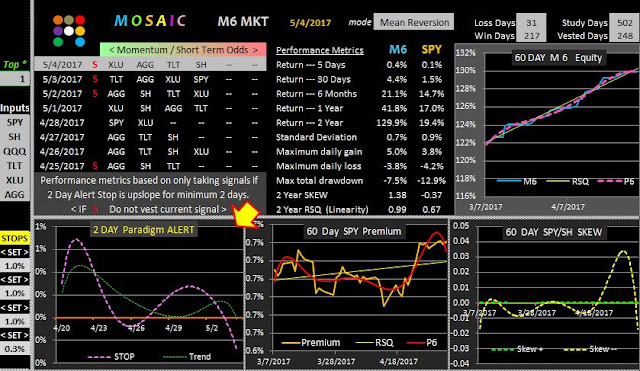Click the SPY input cell

click(x=15, y=122)
